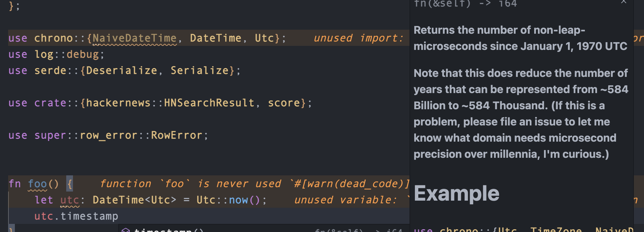The image size is (644, 232).
Task: Click the 'unused import:' inline warning
Action: point(358,38)
